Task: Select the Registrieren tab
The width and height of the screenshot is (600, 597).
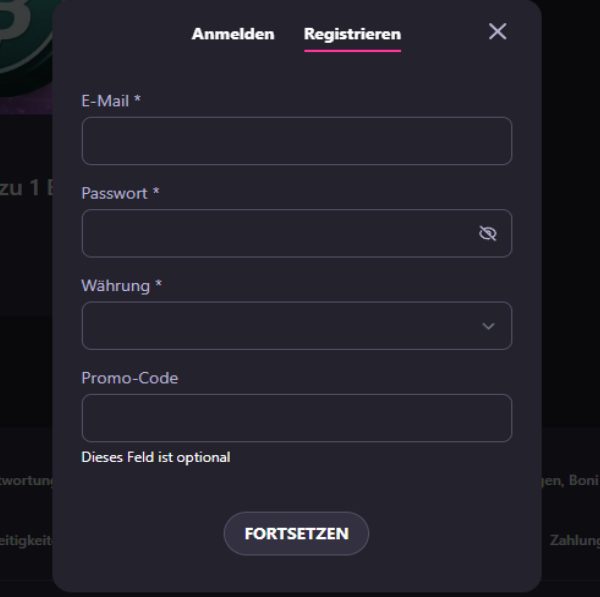Action: tap(352, 34)
